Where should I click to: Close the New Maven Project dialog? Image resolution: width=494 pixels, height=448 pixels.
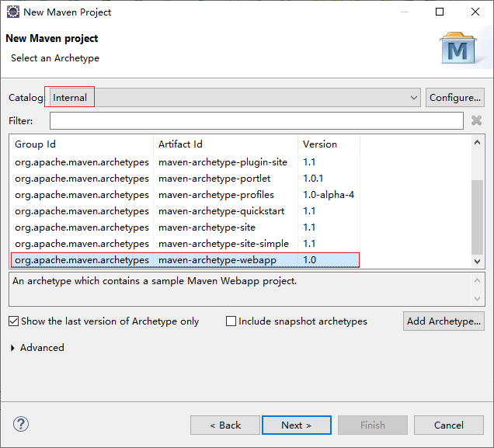click(475, 12)
